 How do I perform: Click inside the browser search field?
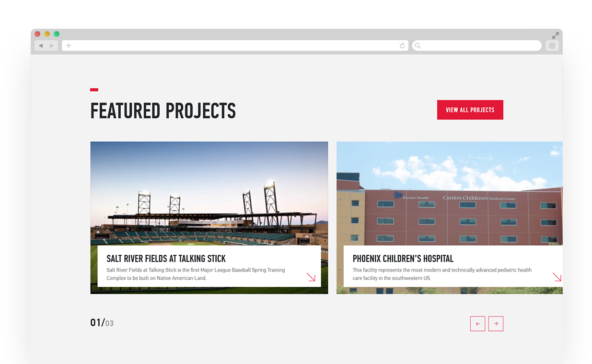479,45
